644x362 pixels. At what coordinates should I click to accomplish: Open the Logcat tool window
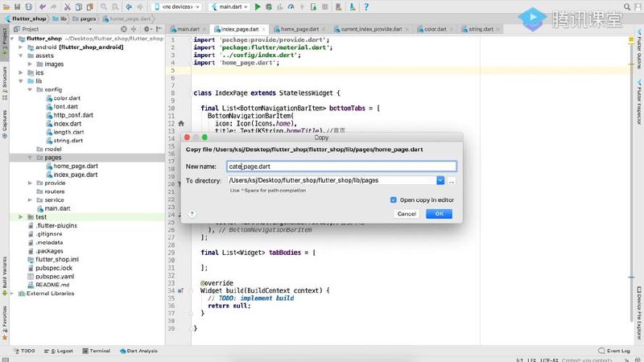pyautogui.click(x=64, y=351)
